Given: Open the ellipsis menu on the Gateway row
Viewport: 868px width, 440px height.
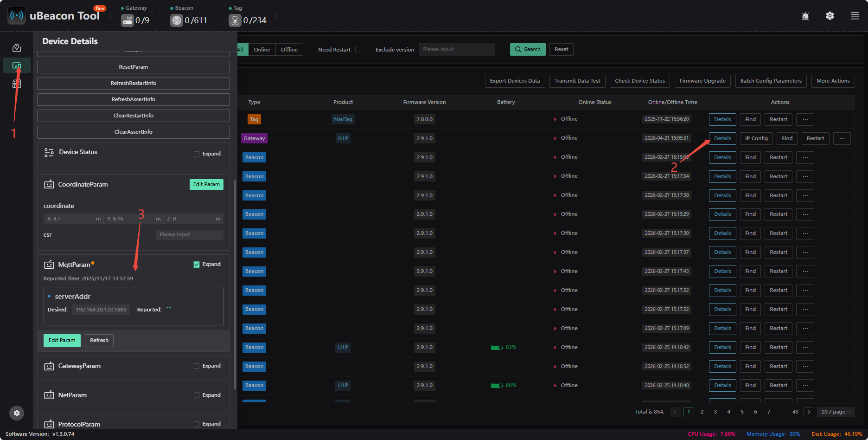Looking at the screenshot, I should [842, 138].
